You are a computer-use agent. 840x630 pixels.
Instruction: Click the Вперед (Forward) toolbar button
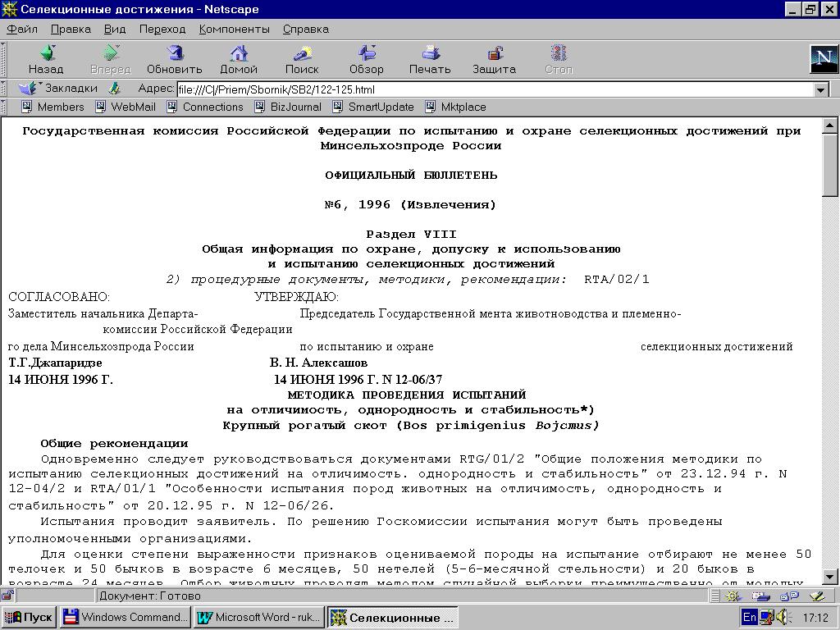111,59
